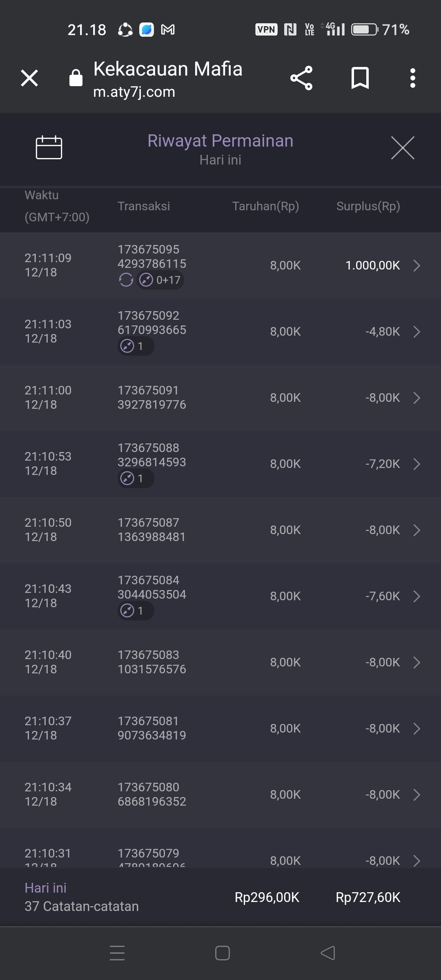Tap the padlock site security icon
Image resolution: width=441 pixels, height=980 pixels.
(76, 78)
